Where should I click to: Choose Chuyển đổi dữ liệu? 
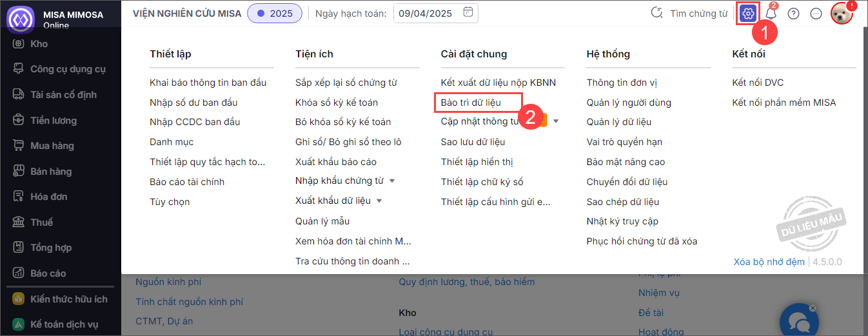tap(627, 182)
